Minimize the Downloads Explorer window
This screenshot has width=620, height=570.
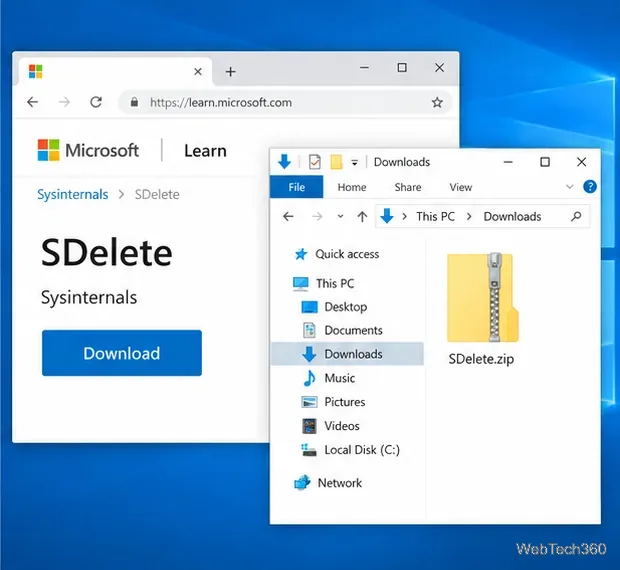(508, 162)
